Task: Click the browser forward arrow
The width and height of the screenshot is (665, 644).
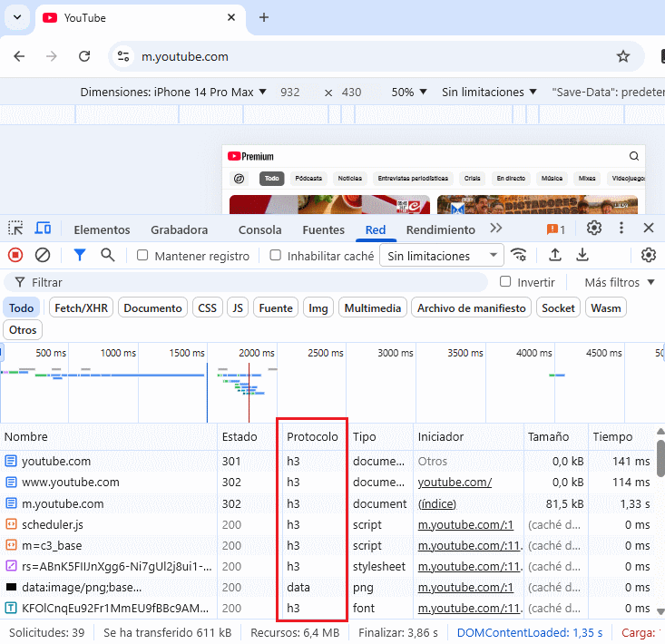Action: click(52, 56)
